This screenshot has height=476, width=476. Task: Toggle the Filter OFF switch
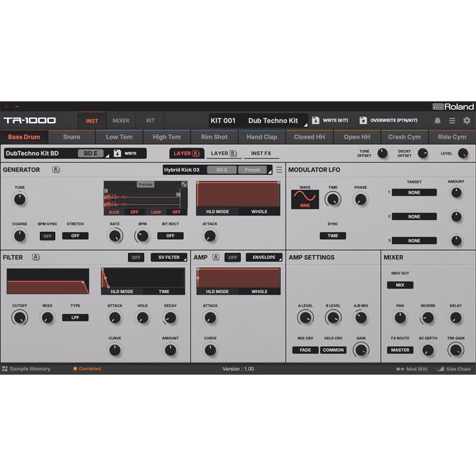[x=136, y=258]
